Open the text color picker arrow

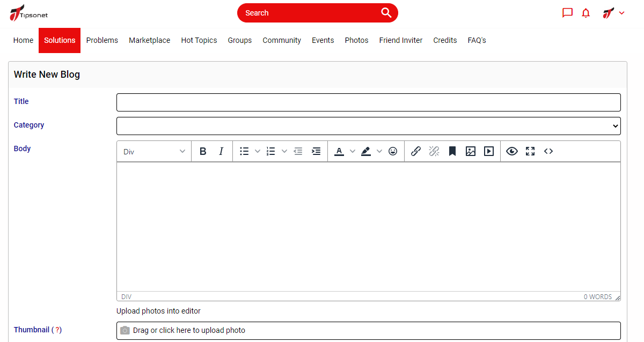[353, 151]
